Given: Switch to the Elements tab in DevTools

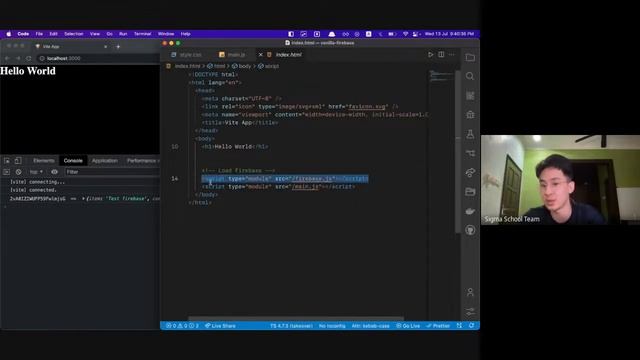Looking at the screenshot, I should click(44, 160).
